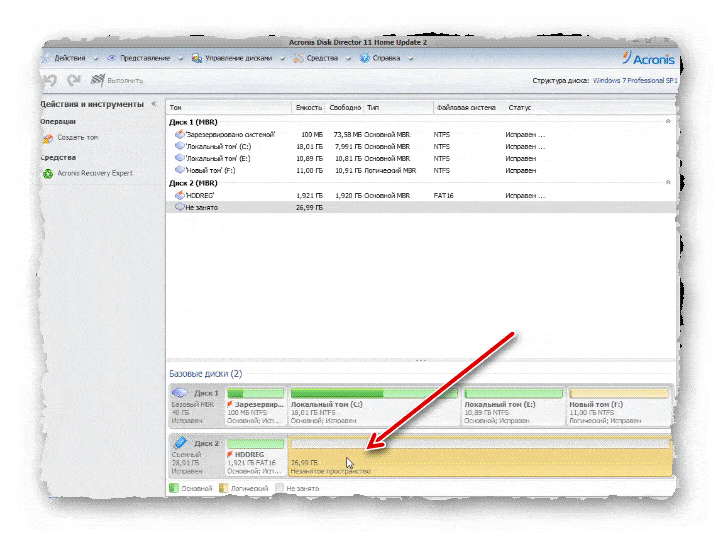Collapse the Диск 2 (MBR) group
Viewport: 718px width, 535px height.
tap(668, 182)
